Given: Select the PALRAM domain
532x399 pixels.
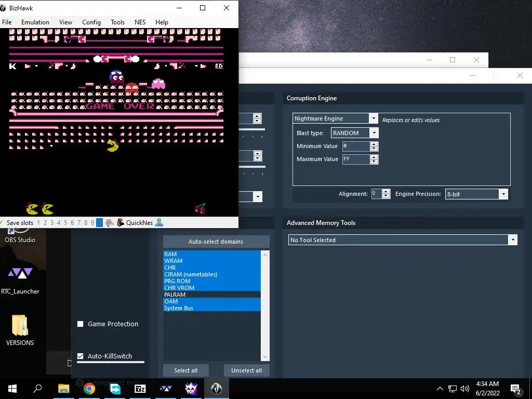Looking at the screenshot, I should 212,295.
